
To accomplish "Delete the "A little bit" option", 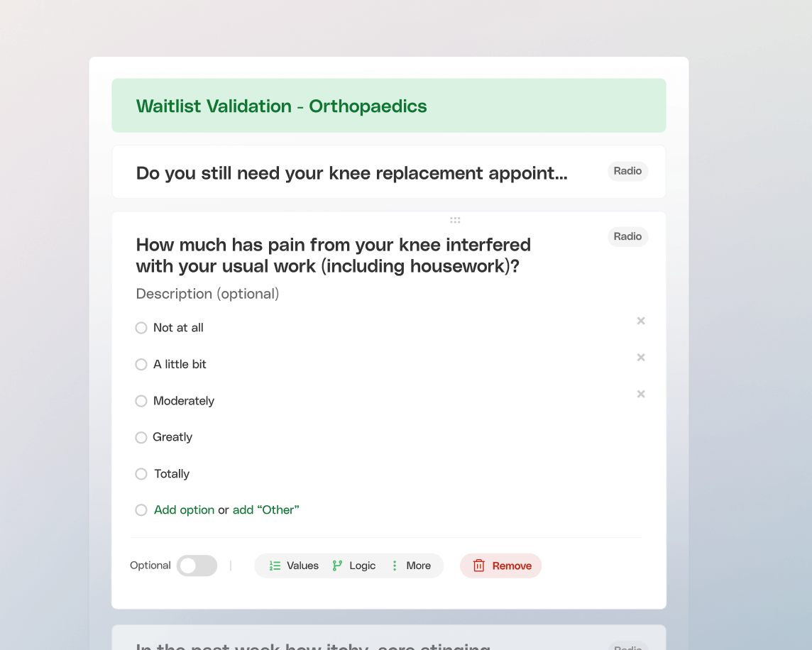I will [641, 358].
